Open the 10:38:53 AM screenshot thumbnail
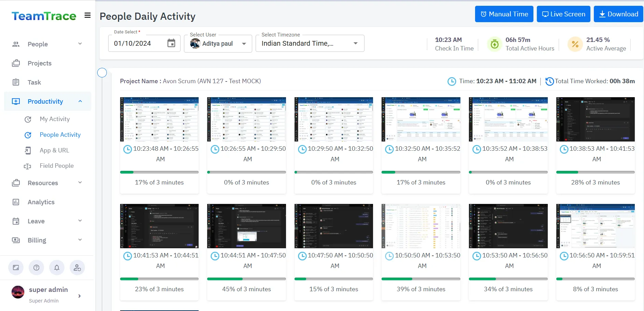 [x=595, y=119]
